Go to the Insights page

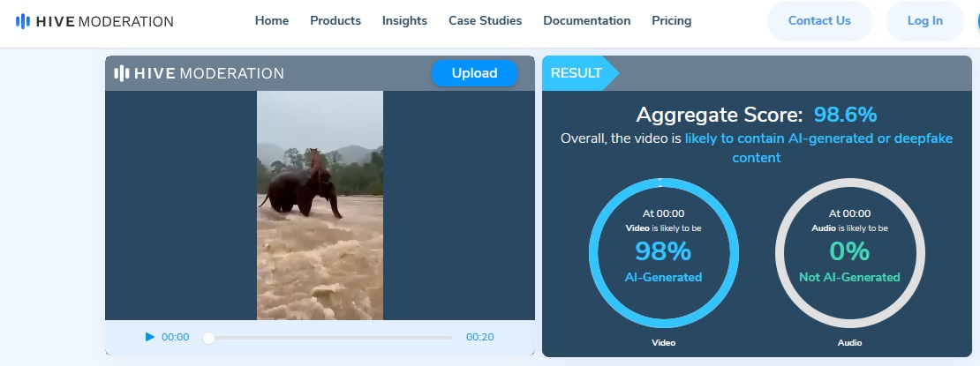[404, 21]
